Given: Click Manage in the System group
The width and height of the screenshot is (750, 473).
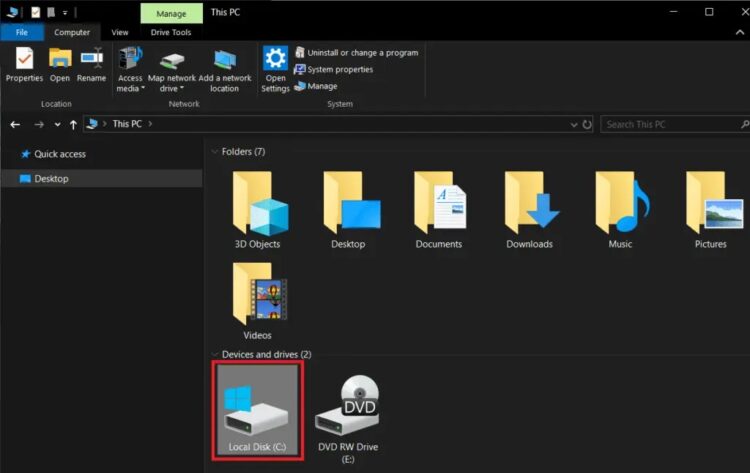Looking at the screenshot, I should 316,86.
